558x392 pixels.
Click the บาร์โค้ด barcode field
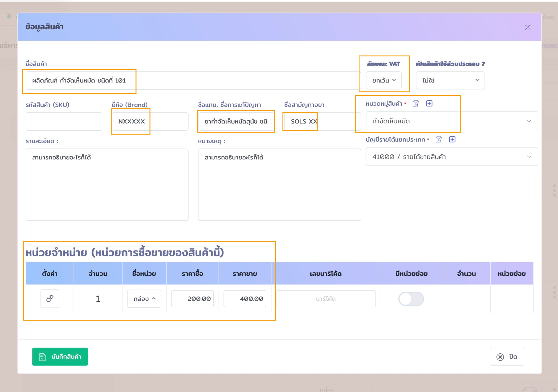pos(326,299)
